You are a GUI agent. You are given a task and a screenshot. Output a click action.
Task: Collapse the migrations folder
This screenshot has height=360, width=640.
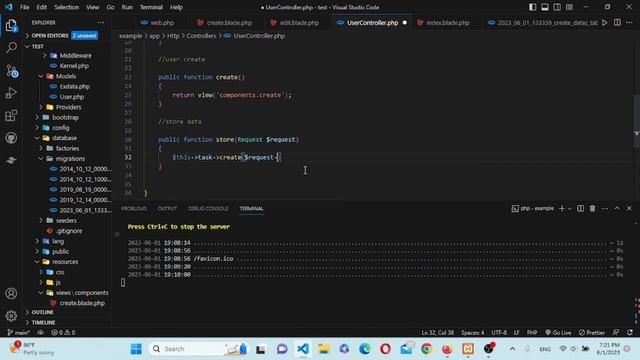[x=70, y=159]
